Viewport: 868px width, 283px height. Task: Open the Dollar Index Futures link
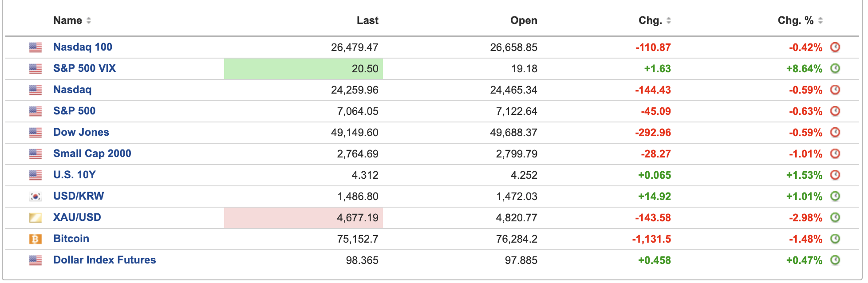click(x=104, y=260)
